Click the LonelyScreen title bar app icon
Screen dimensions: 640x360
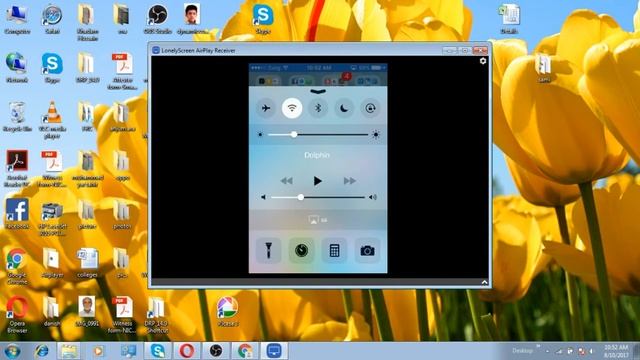[x=156, y=50]
